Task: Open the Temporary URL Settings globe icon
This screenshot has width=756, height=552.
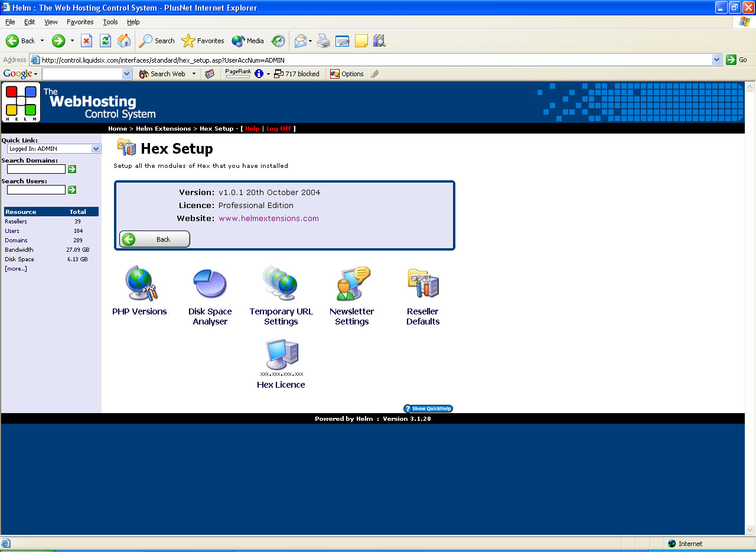Action: point(281,284)
